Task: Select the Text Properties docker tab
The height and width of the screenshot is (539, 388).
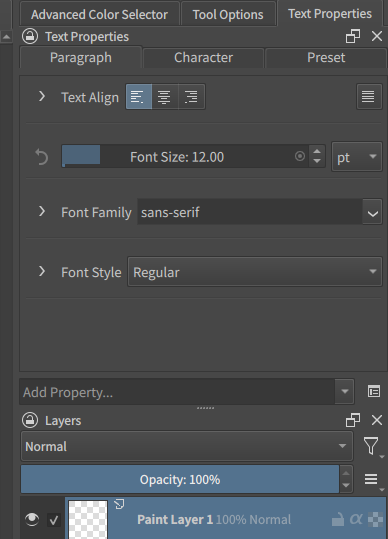Action: 330,14
